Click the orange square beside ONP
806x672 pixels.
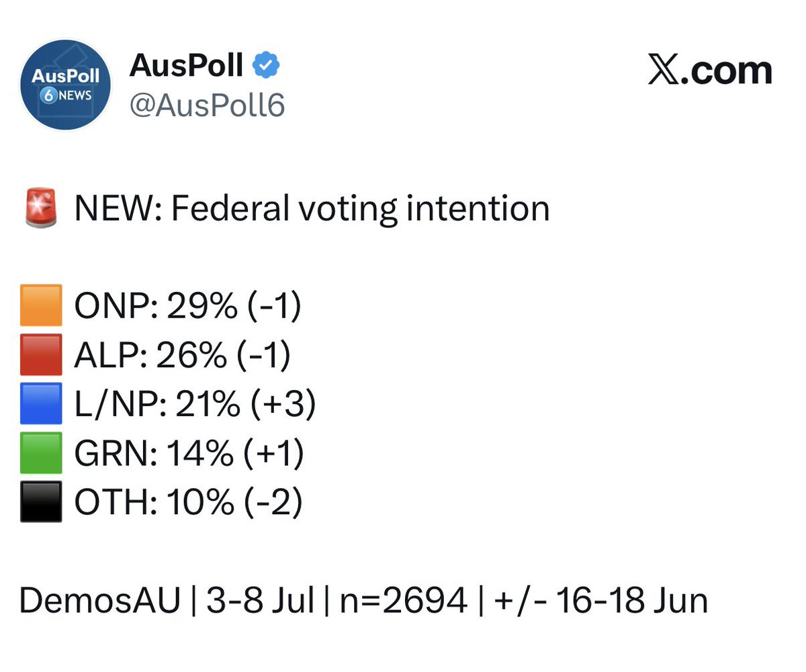[40, 306]
